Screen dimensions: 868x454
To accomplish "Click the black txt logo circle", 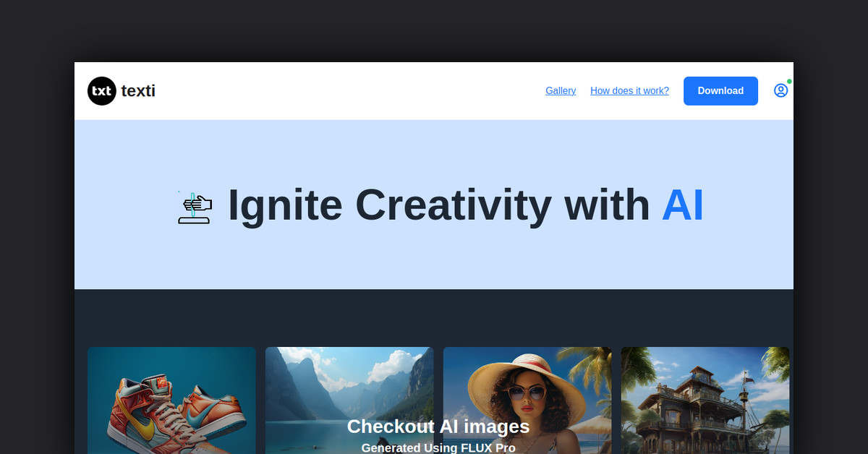I will point(102,91).
